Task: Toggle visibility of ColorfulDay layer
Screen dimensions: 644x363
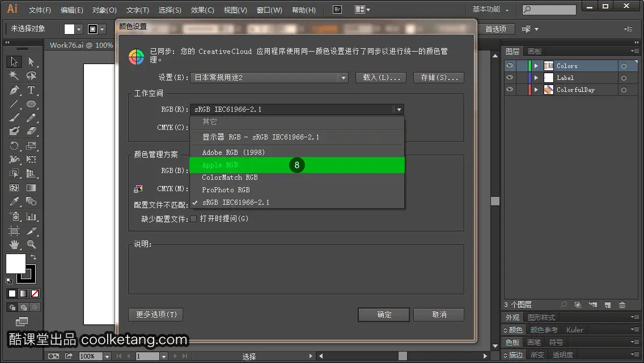Action: click(510, 90)
